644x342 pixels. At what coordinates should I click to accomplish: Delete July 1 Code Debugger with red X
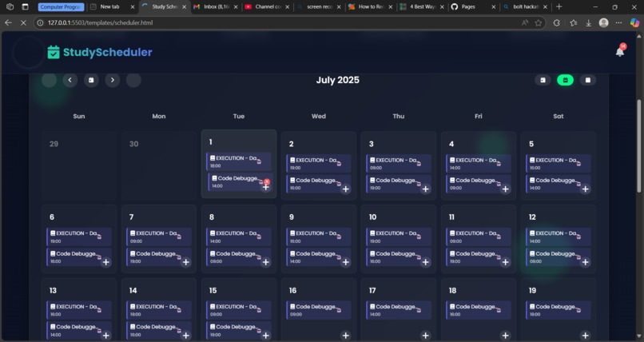tap(267, 181)
